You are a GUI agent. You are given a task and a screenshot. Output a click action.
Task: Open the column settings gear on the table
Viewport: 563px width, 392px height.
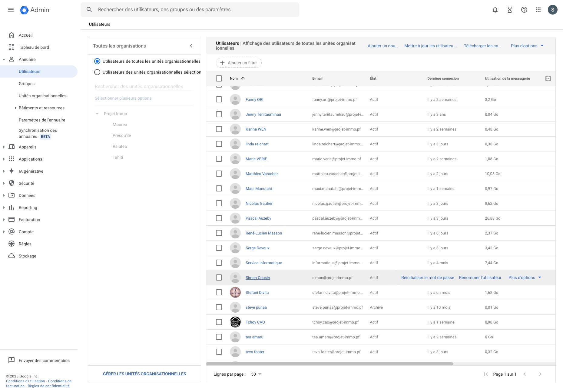pyautogui.click(x=548, y=78)
